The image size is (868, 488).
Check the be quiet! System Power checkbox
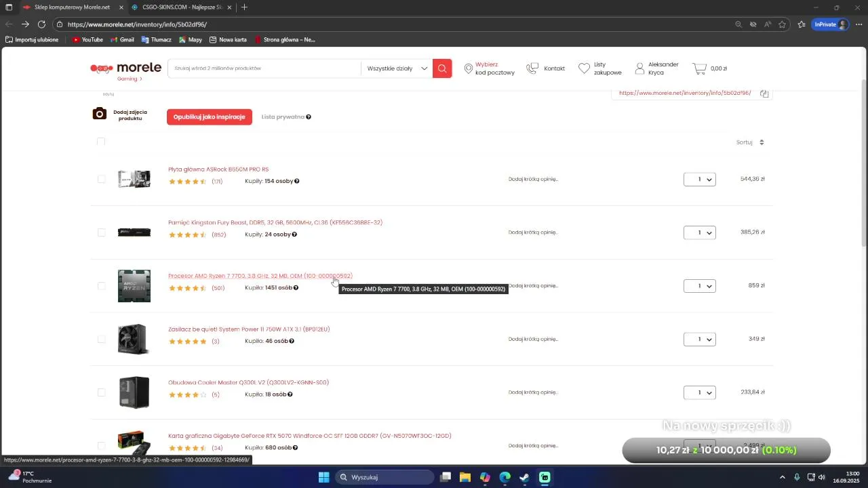(102, 339)
